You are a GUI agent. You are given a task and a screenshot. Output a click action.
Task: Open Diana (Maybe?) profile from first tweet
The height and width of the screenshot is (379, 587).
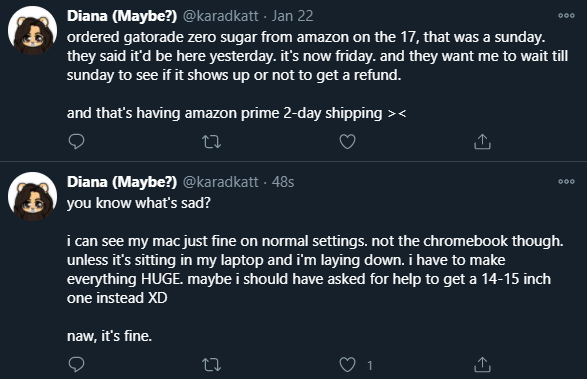[122, 16]
